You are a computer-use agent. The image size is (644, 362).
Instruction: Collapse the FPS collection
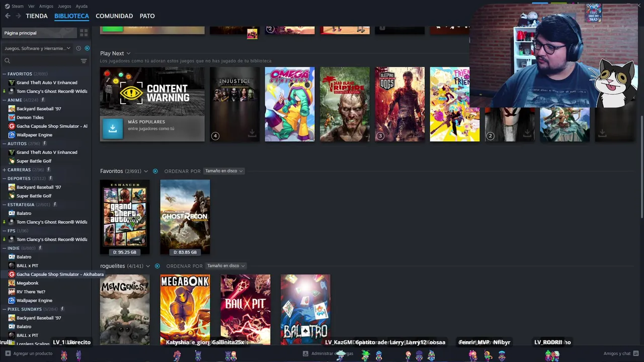tap(4, 231)
